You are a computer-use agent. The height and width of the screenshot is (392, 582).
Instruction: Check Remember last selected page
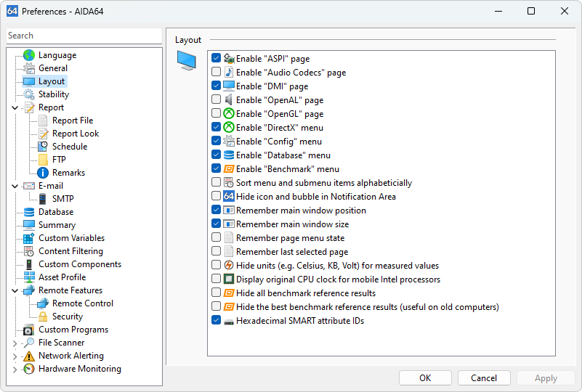point(216,251)
